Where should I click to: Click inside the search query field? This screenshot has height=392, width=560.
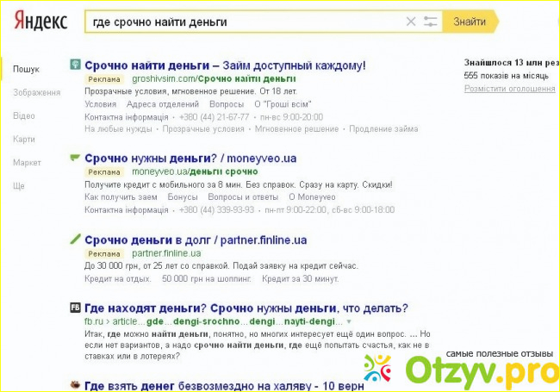(x=241, y=22)
